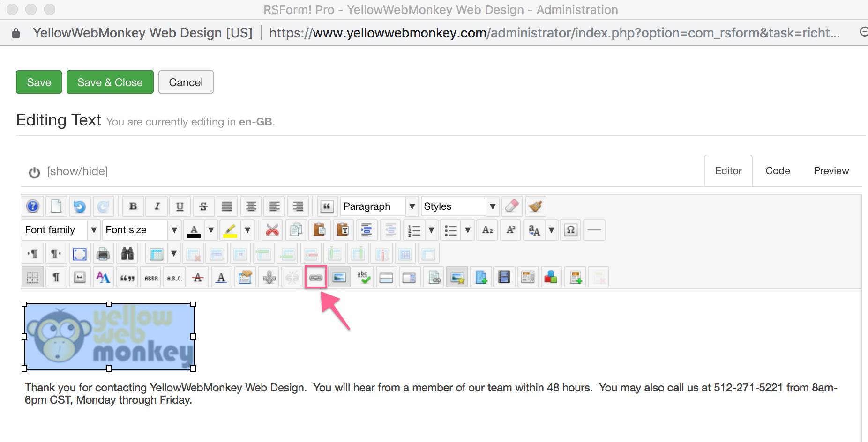Screen dimensions: 868x442
Task: Switch to the Preview tab
Action: (x=831, y=171)
